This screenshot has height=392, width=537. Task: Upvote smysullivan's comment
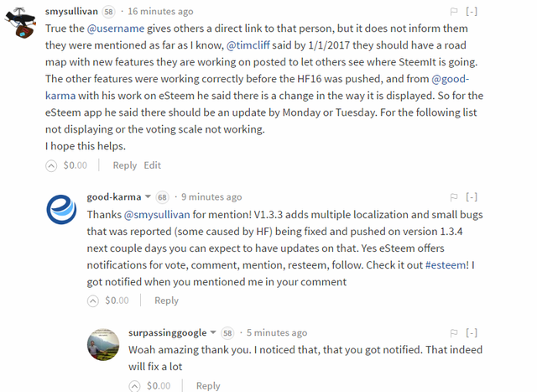tap(51, 165)
